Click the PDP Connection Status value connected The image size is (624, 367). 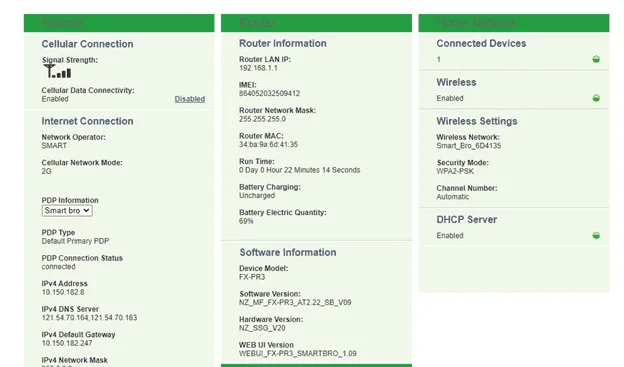58,267
